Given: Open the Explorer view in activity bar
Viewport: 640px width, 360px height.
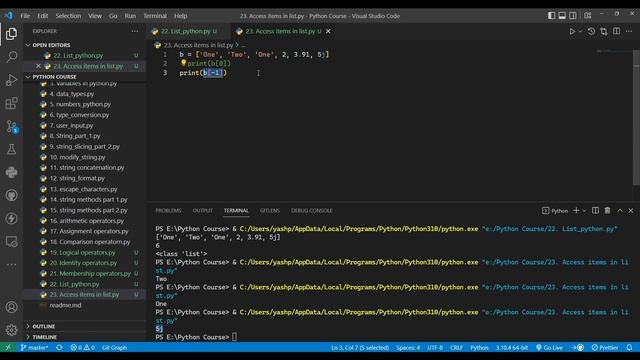Looking at the screenshot, I should click(11, 34).
